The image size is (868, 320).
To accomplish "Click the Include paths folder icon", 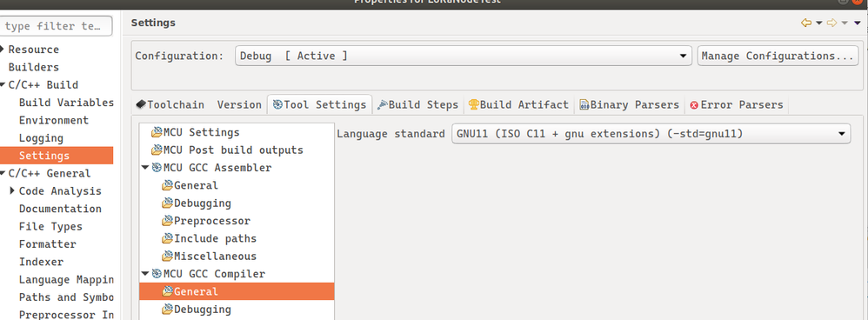I will [x=167, y=238].
